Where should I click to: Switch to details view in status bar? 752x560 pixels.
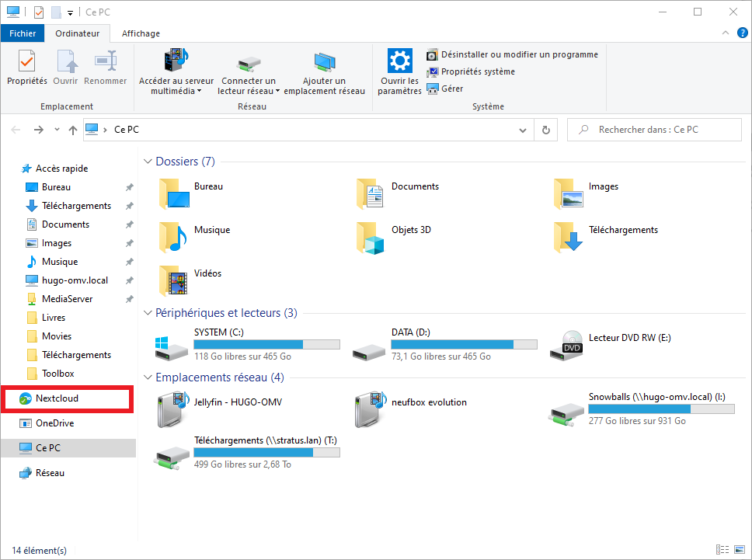point(722,550)
